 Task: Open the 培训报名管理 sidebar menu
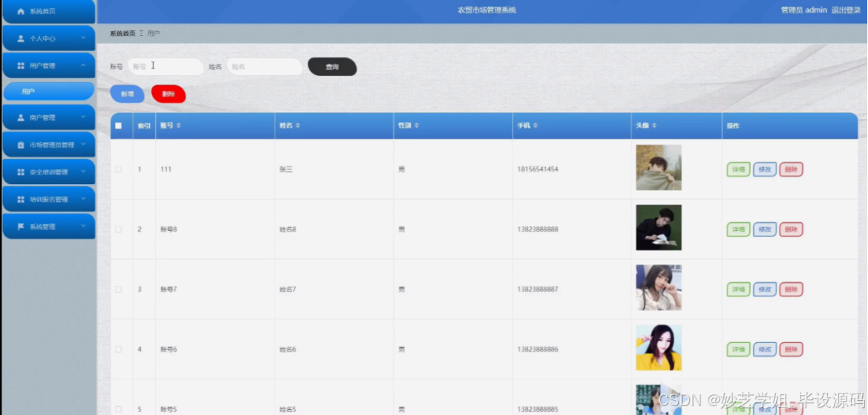pos(49,199)
